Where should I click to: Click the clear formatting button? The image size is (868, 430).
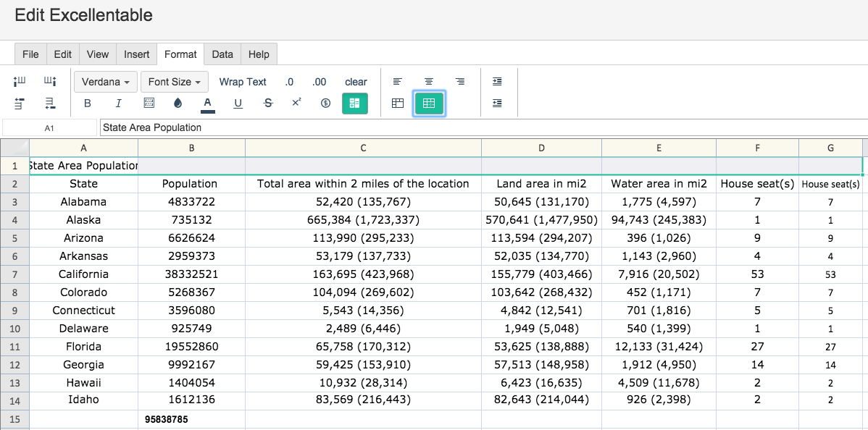[356, 82]
